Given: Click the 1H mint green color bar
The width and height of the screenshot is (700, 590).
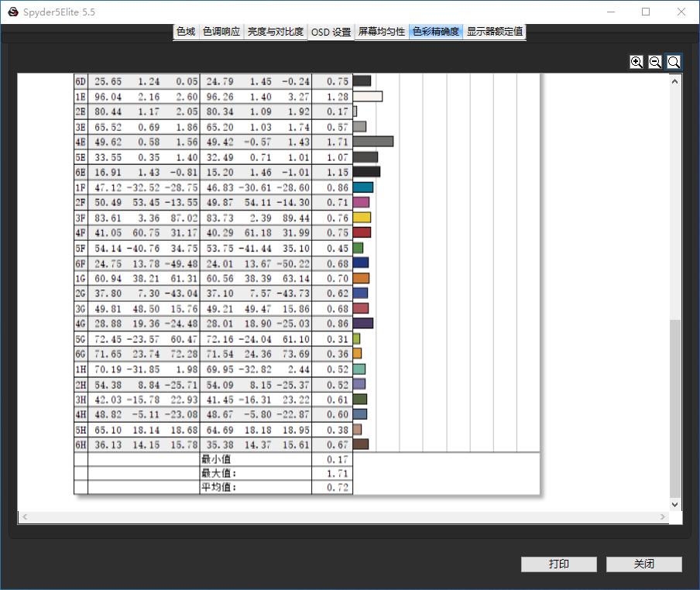Looking at the screenshot, I should click(x=359, y=369).
